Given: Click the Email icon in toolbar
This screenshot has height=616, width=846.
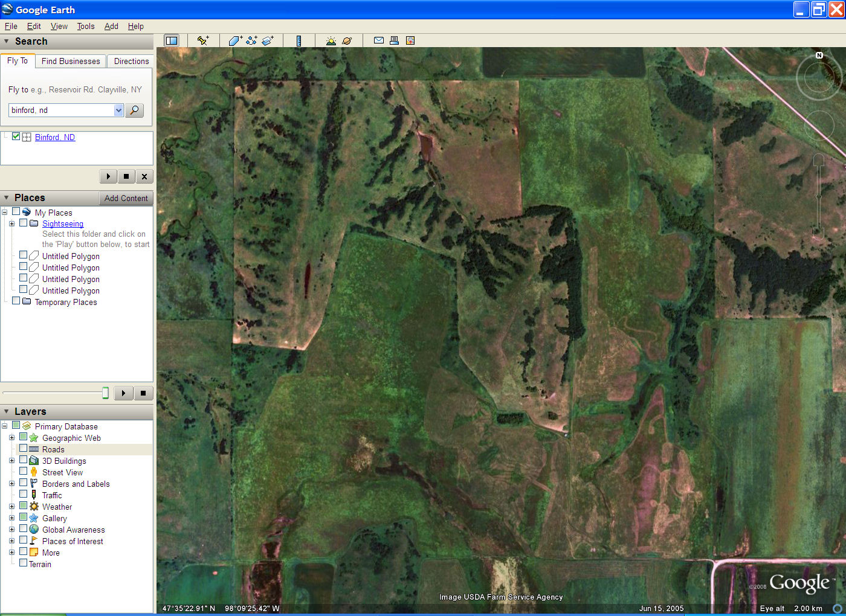Looking at the screenshot, I should [379, 40].
